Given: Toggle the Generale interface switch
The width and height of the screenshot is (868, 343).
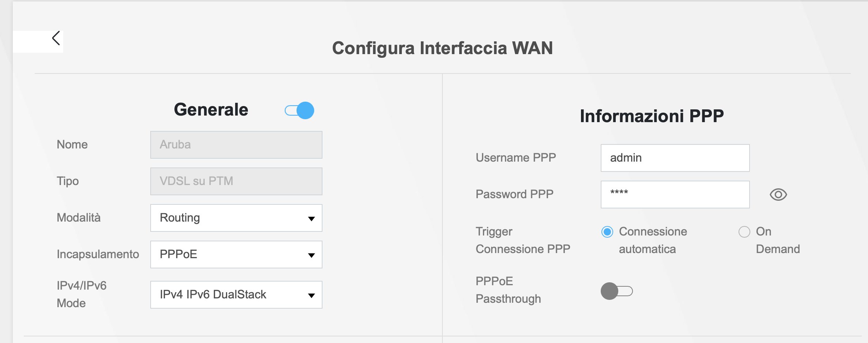Looking at the screenshot, I should click(299, 110).
